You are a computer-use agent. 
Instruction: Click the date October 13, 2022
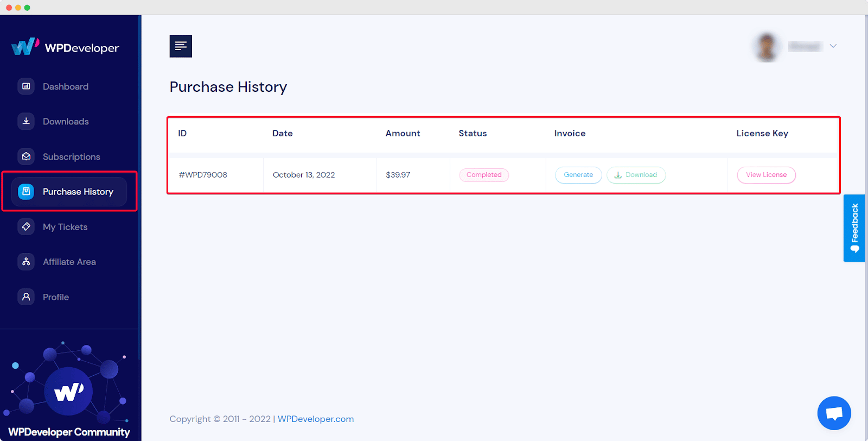pyautogui.click(x=304, y=175)
